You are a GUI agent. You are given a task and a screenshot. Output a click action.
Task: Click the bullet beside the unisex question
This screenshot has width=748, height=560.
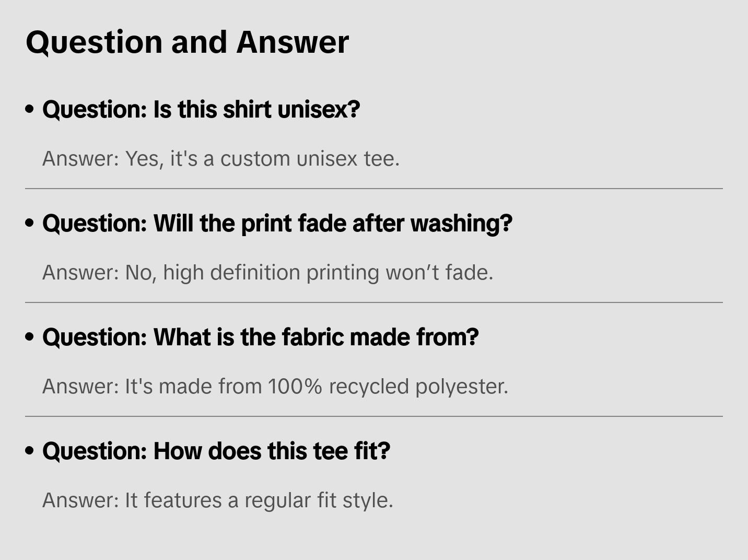[x=30, y=110]
